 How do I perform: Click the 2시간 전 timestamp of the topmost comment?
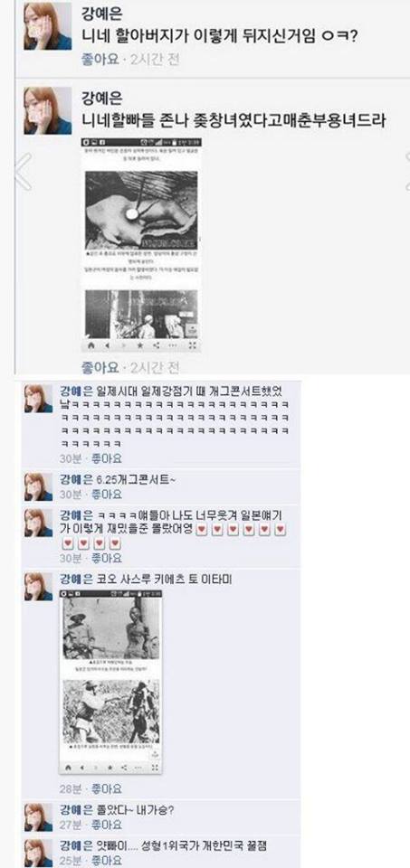click(x=155, y=60)
